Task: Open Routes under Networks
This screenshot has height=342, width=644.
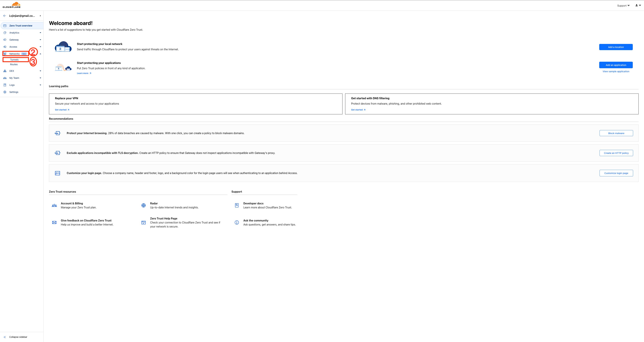Action: [14, 65]
